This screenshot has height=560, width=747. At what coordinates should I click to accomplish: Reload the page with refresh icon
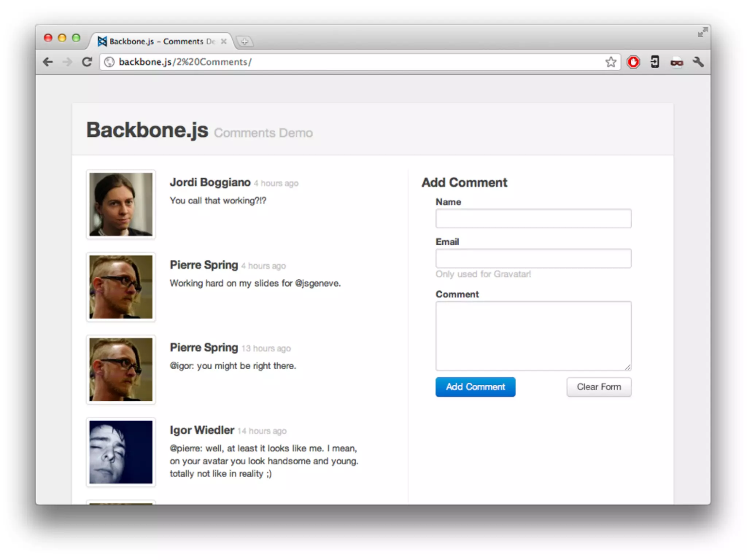coord(87,62)
